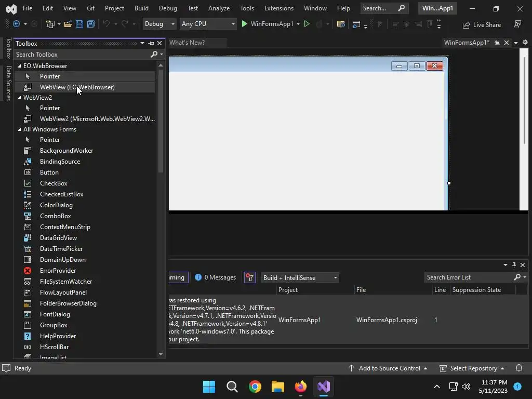
Task: Click the DataGridView icon in Toolbox
Action: tap(28, 238)
